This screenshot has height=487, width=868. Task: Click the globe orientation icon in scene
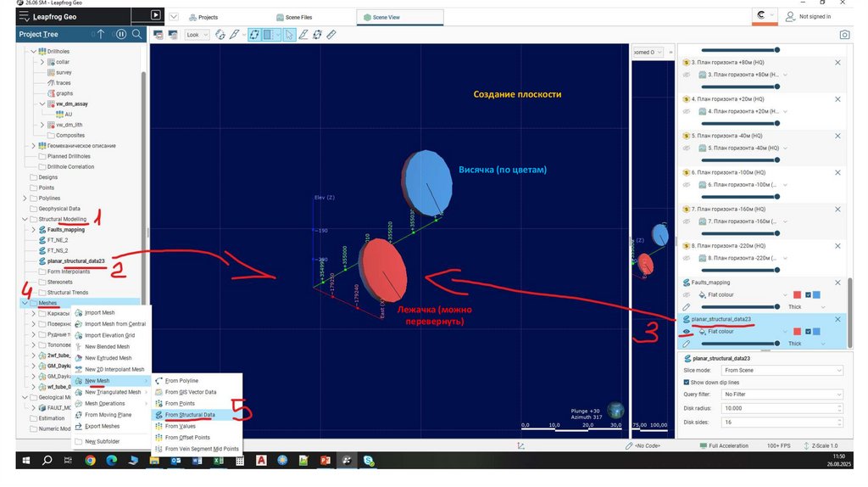point(615,410)
